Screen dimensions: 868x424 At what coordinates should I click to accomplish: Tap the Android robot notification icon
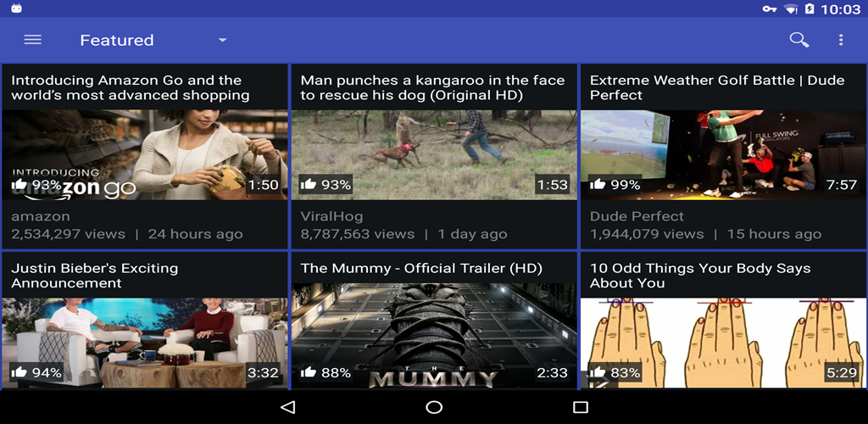tap(17, 8)
